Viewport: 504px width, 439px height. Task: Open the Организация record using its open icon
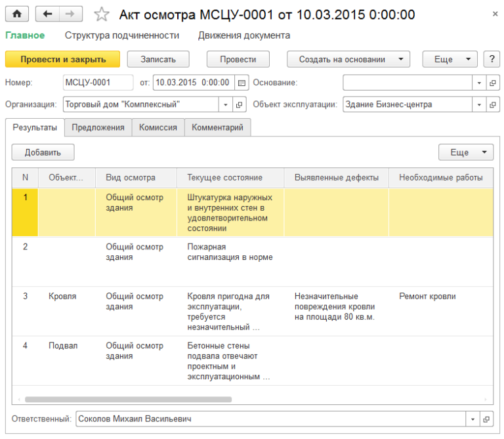click(x=240, y=104)
